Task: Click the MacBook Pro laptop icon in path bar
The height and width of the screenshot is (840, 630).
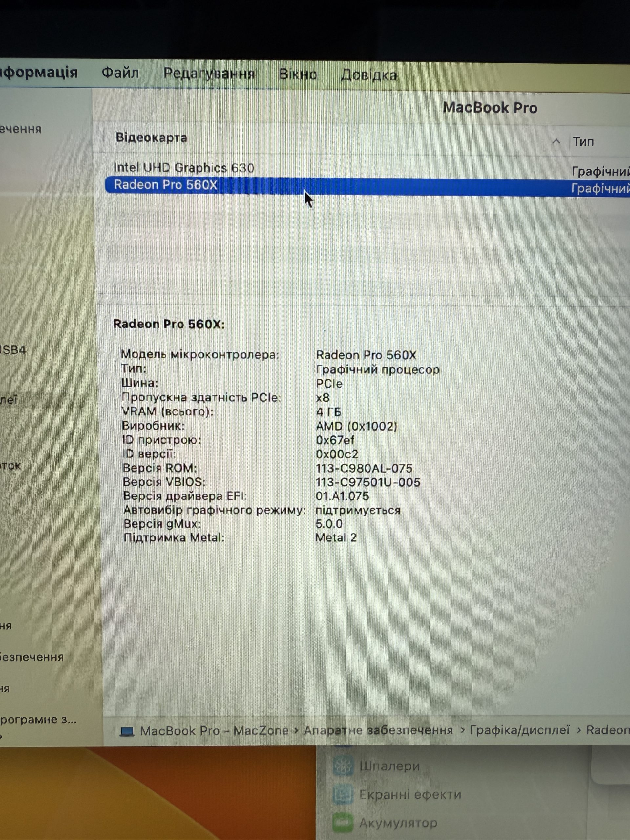Action: (x=127, y=731)
